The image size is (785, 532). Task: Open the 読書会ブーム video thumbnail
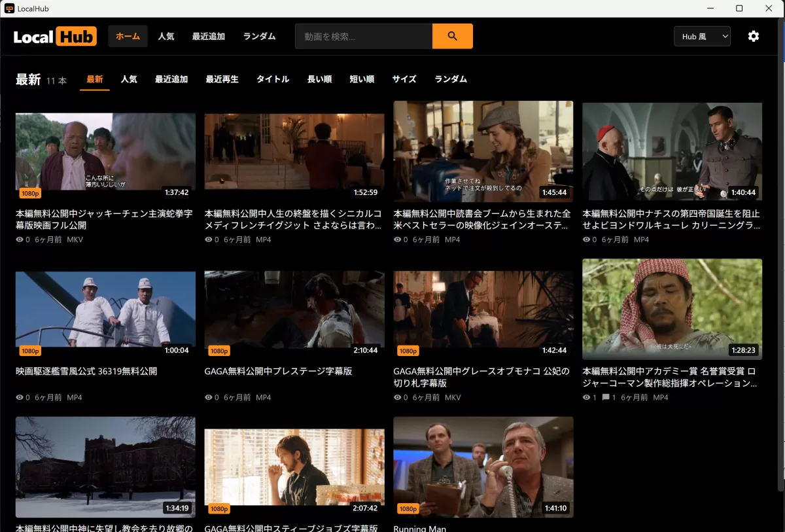tap(483, 151)
